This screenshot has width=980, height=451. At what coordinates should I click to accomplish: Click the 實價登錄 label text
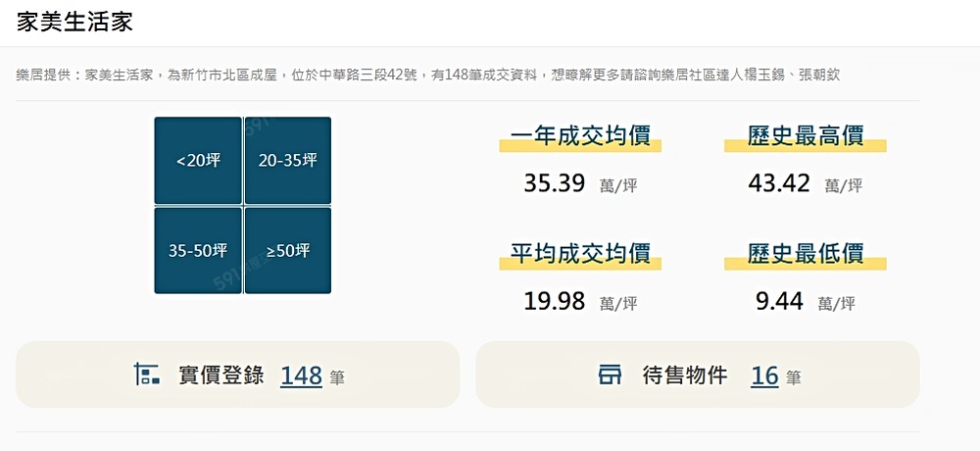click(x=221, y=375)
